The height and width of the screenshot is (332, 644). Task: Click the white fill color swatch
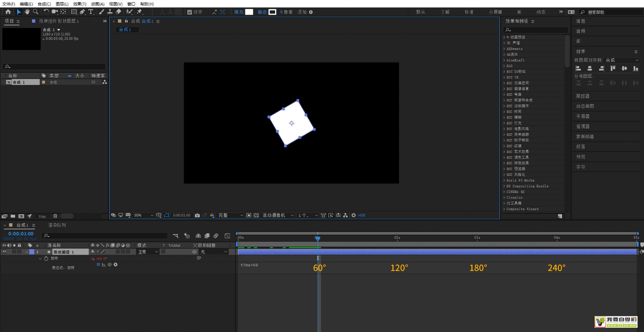point(249,12)
